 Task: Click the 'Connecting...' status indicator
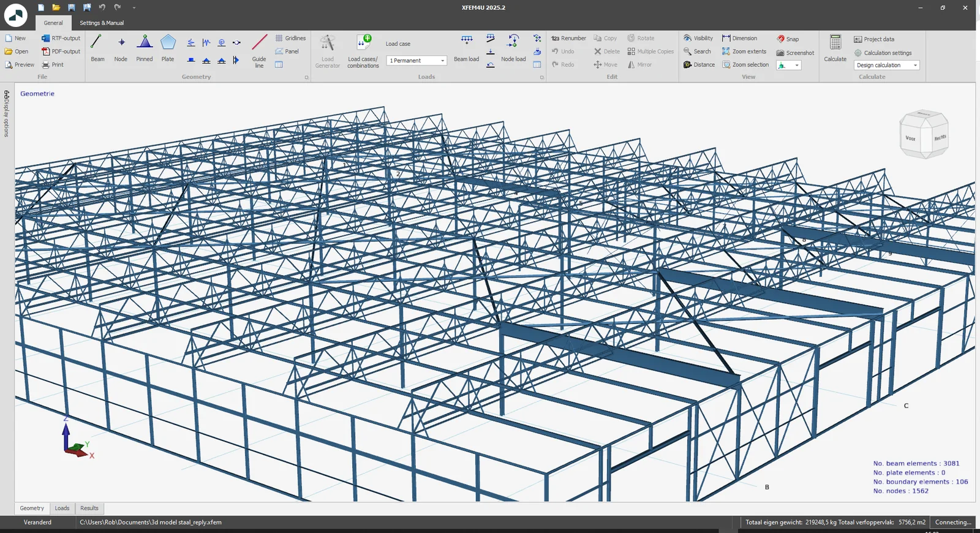(x=953, y=523)
